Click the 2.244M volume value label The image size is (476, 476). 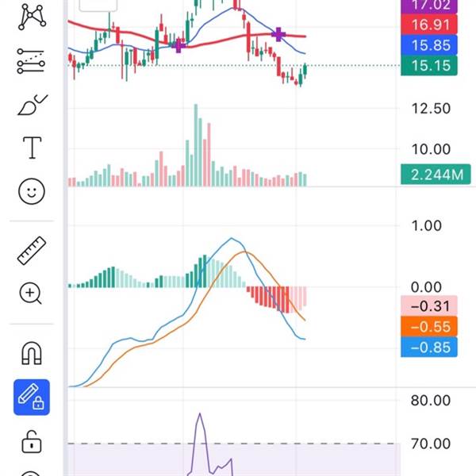click(x=436, y=175)
